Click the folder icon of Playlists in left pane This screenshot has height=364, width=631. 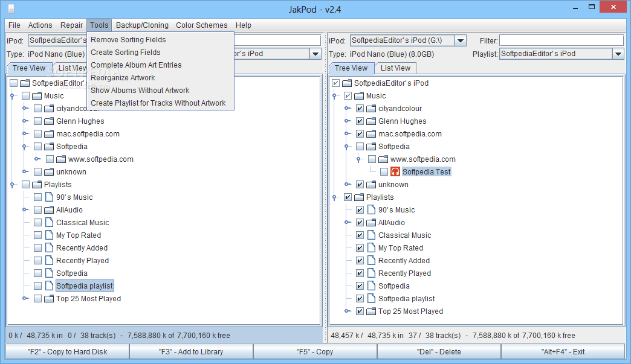(x=37, y=185)
